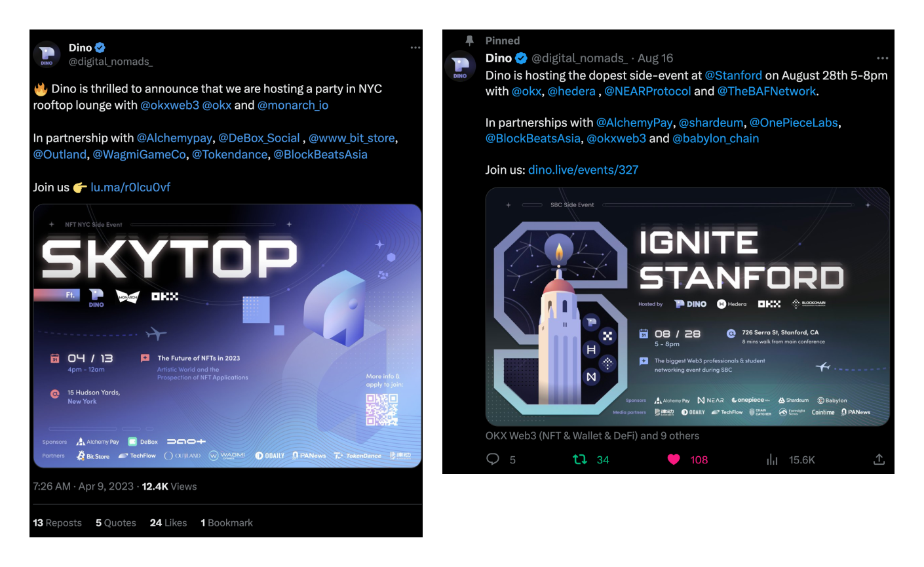
Task: Open the three-dot menu on pinned tweet
Action: click(883, 58)
